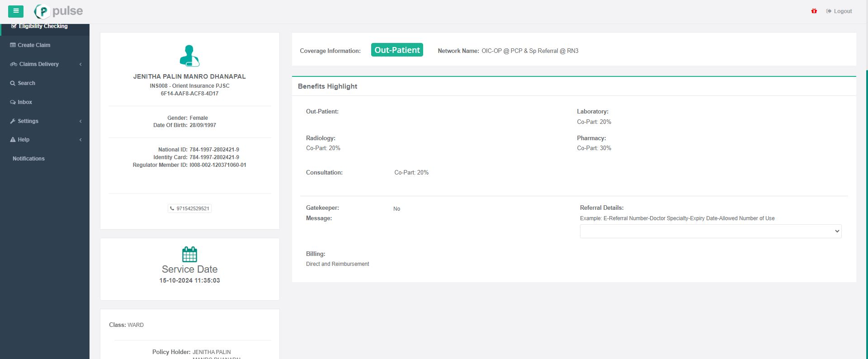Click the Logout link
The height and width of the screenshot is (359, 868).
click(x=842, y=11)
